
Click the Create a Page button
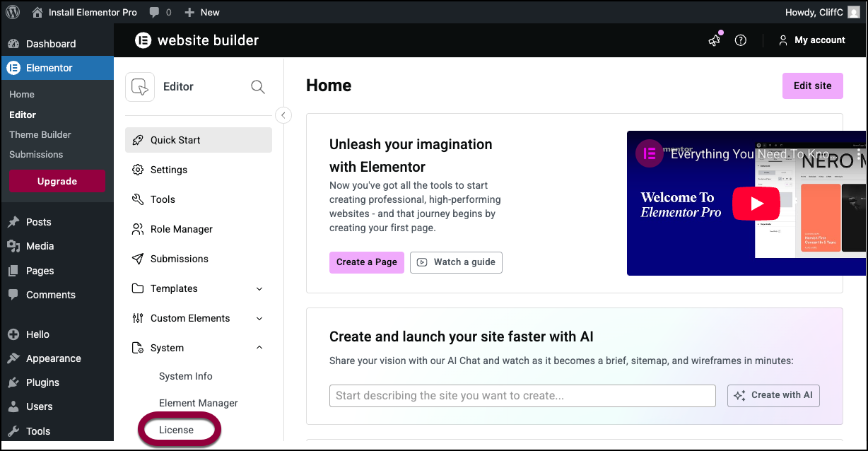(x=366, y=262)
